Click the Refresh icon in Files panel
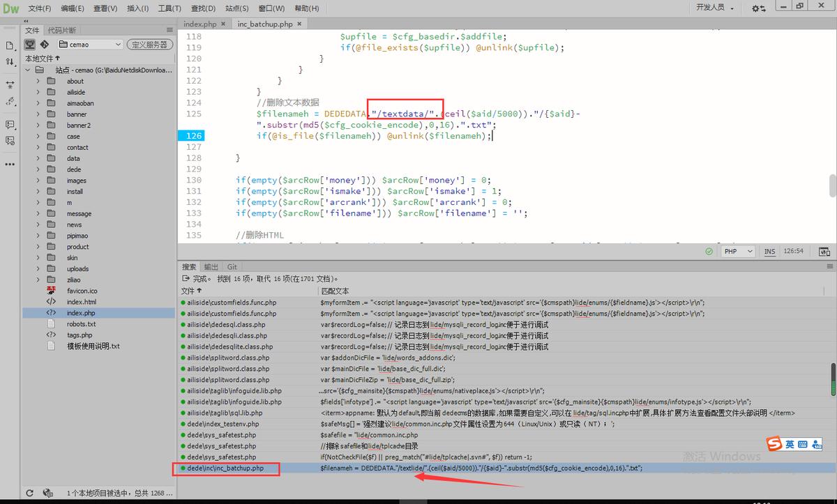 point(29,493)
